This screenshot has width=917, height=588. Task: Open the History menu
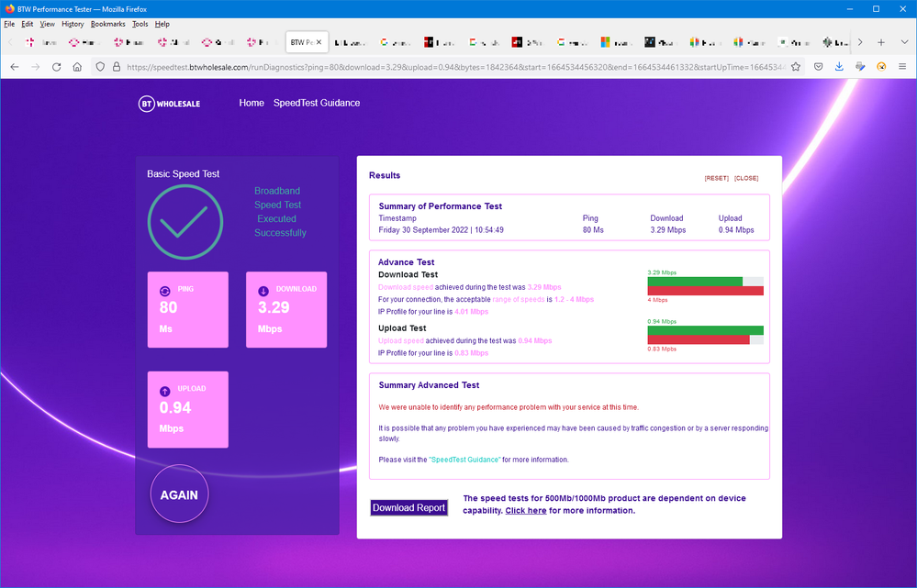(73, 24)
